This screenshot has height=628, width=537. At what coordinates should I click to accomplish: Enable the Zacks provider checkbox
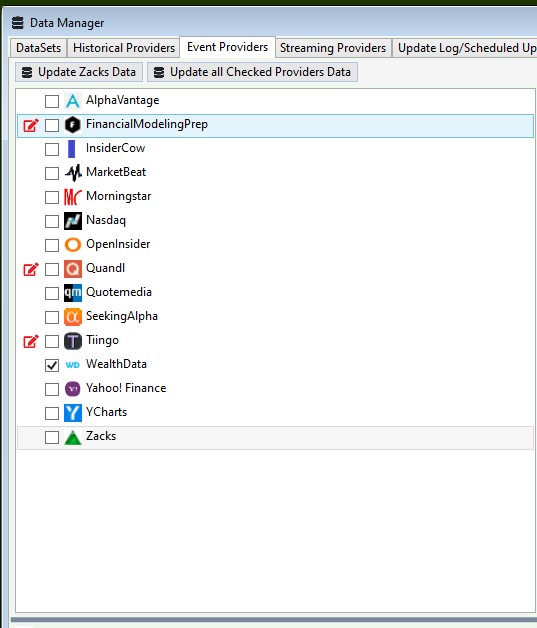[52, 437]
